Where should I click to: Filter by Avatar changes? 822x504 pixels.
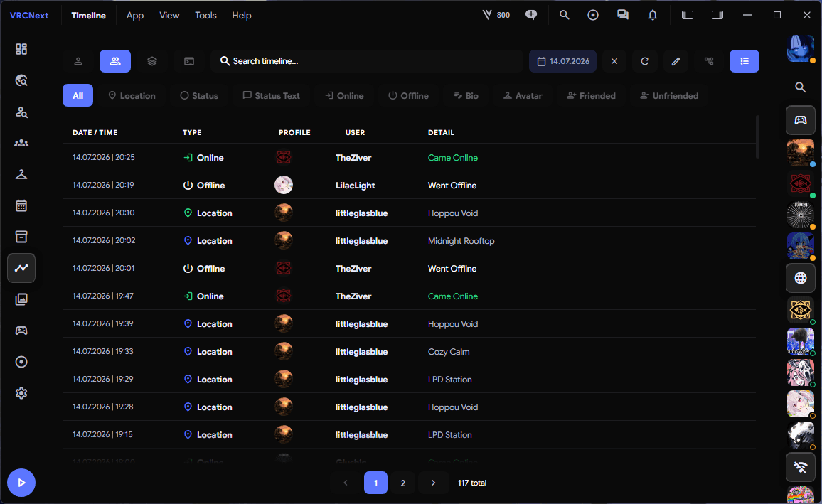(x=522, y=95)
